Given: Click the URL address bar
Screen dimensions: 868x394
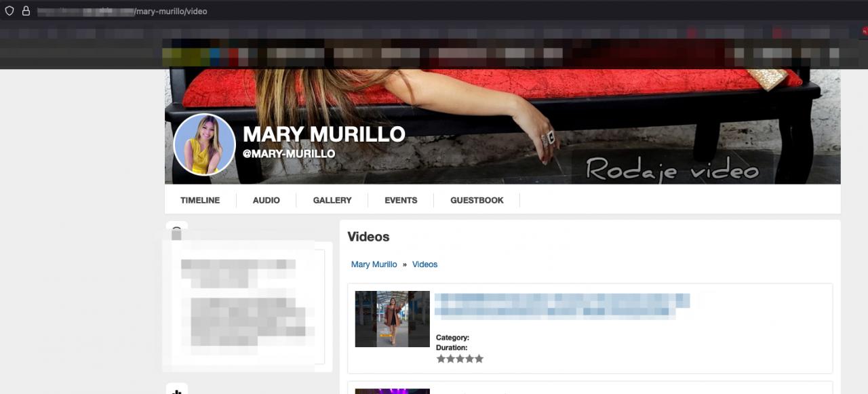Looking at the screenshot, I should [407, 11].
